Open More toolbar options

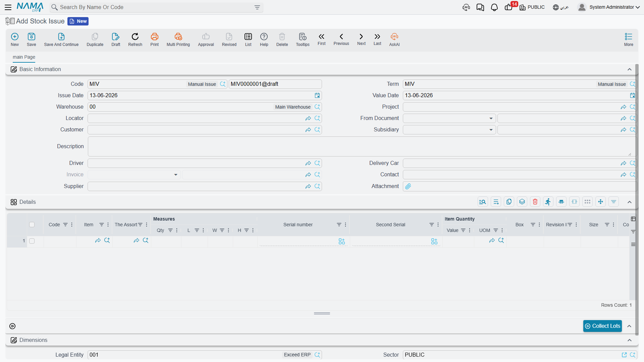[629, 39]
